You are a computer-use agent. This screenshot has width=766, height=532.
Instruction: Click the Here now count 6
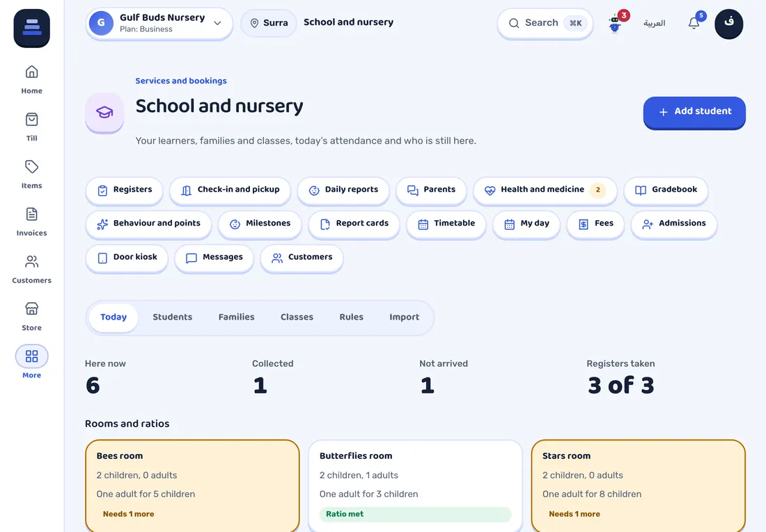[x=93, y=386]
